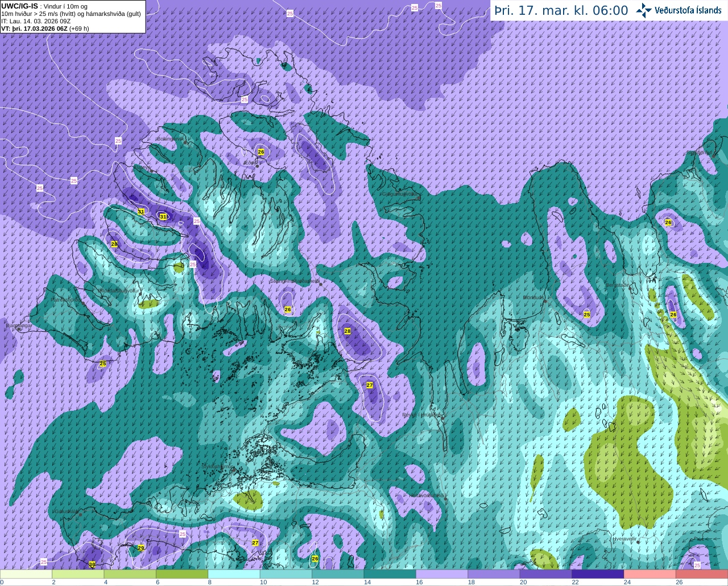The width and height of the screenshot is (728, 586).
Task: Click the yellow 26 gust marker below Siglufjörður
Action: 668,222
